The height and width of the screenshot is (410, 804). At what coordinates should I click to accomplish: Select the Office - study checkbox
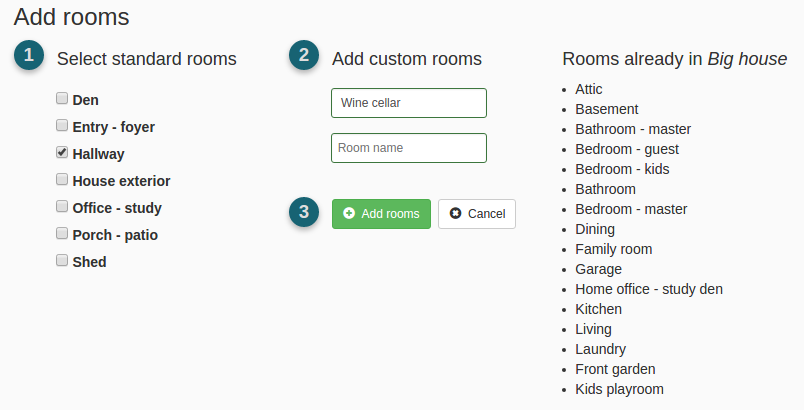[62, 206]
